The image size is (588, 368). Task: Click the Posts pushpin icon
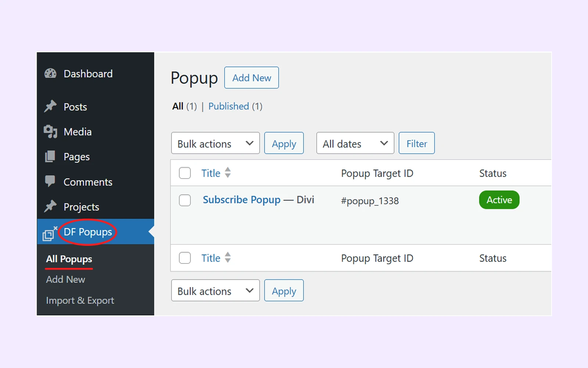coord(50,106)
